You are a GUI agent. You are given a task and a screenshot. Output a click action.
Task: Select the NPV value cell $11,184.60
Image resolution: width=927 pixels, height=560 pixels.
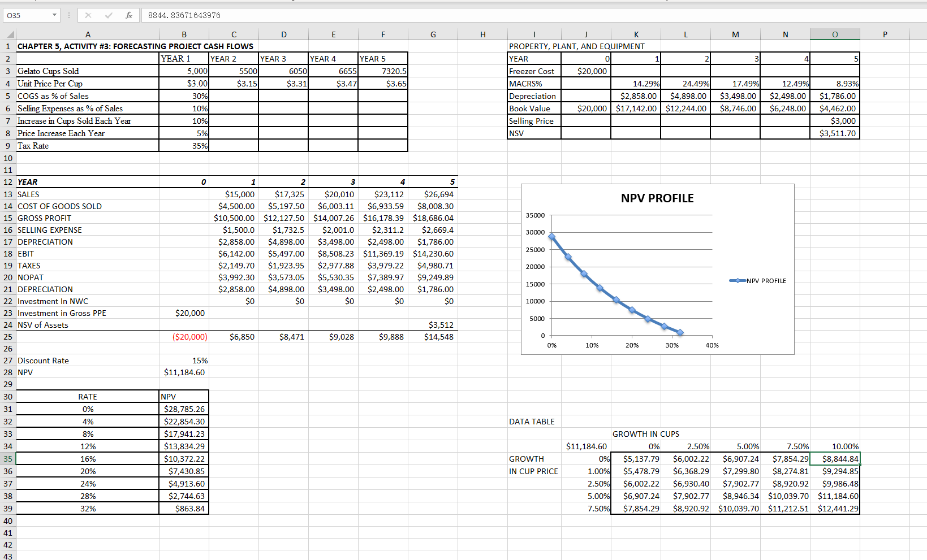click(x=184, y=372)
